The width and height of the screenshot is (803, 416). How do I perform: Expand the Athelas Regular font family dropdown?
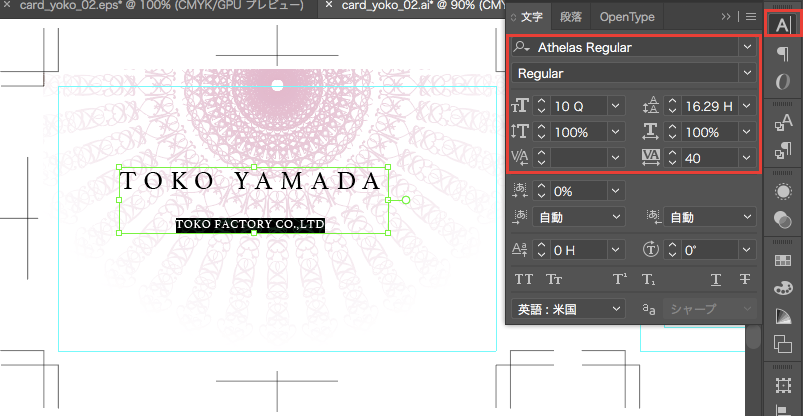(746, 47)
